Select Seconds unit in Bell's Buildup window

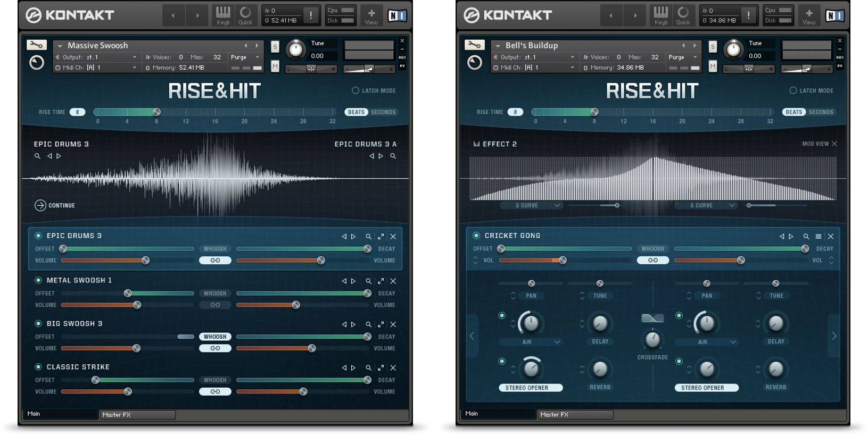point(821,112)
